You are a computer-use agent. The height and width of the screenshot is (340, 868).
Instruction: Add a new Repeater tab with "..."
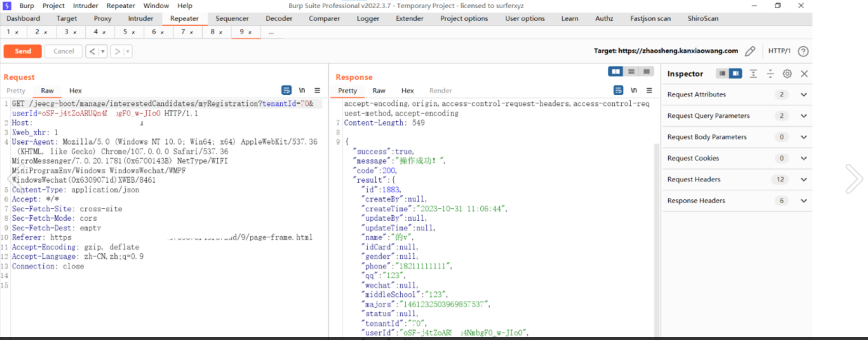point(271,32)
